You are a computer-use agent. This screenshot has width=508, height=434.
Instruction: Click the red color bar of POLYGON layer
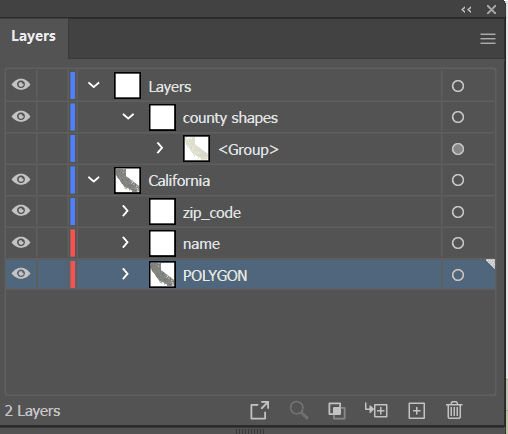(73, 275)
